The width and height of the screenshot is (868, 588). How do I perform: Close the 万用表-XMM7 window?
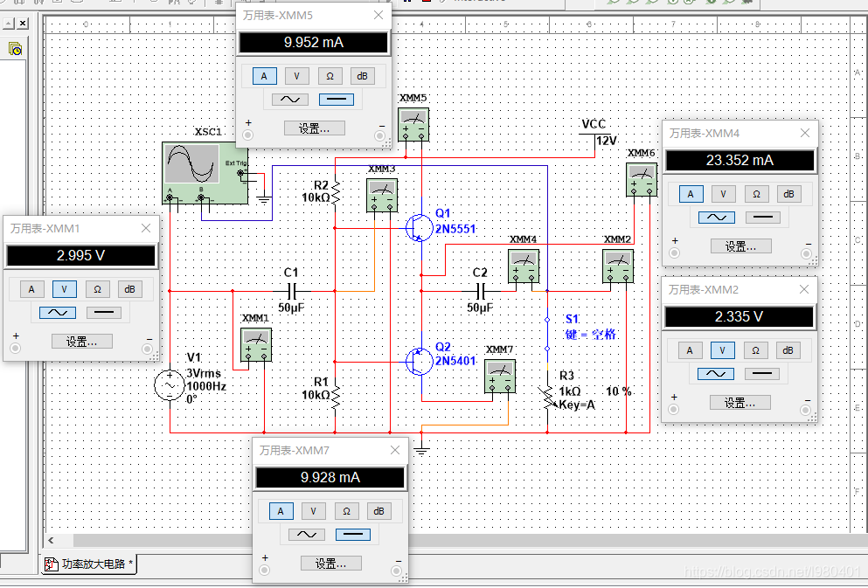[x=395, y=450]
